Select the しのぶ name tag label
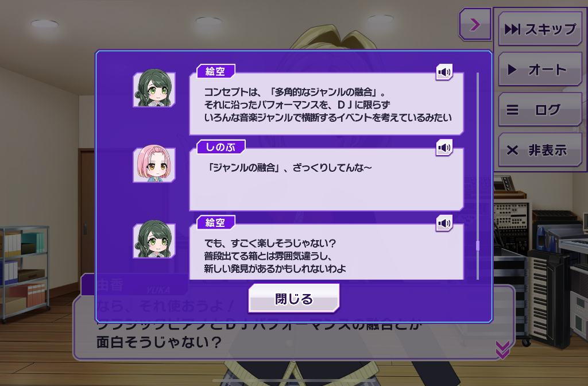Screen dimensions: 588x386 pos(221,146)
